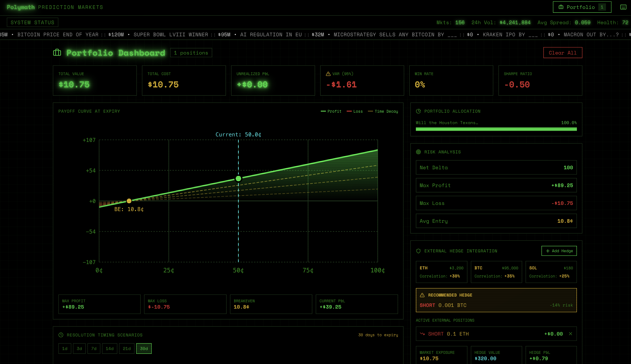Select the 7d timing scenario
The image size is (631, 364).
(94, 349)
